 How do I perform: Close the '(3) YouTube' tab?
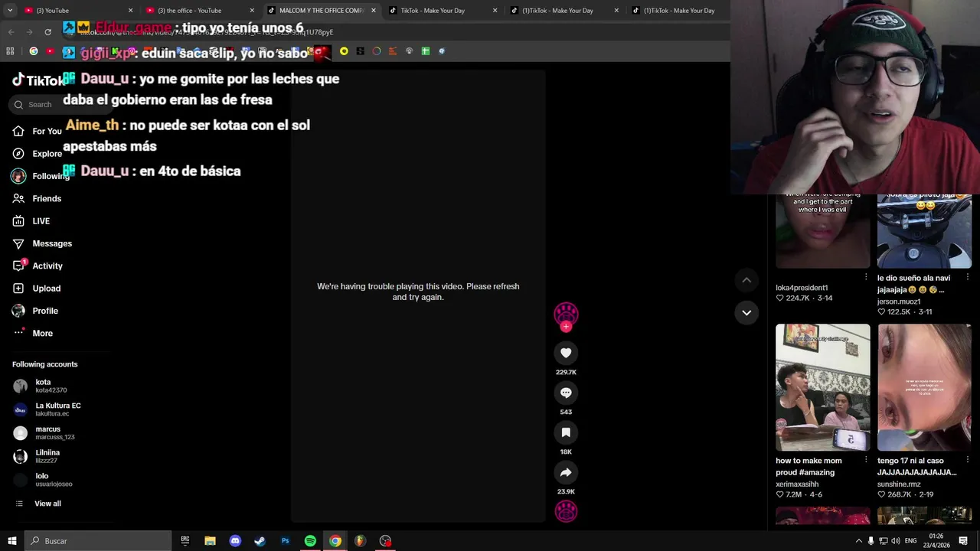pyautogui.click(x=130, y=11)
